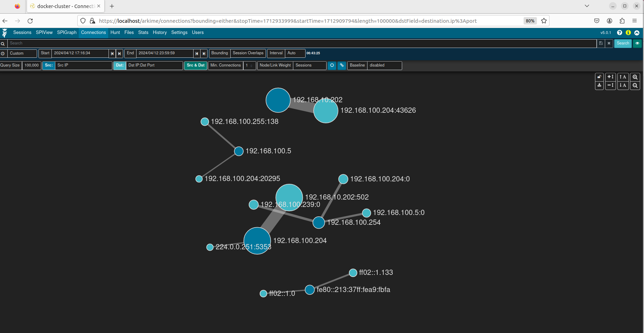Zoom out of the connections graph
Image resolution: width=644 pixels, height=333 pixels.
[635, 85]
